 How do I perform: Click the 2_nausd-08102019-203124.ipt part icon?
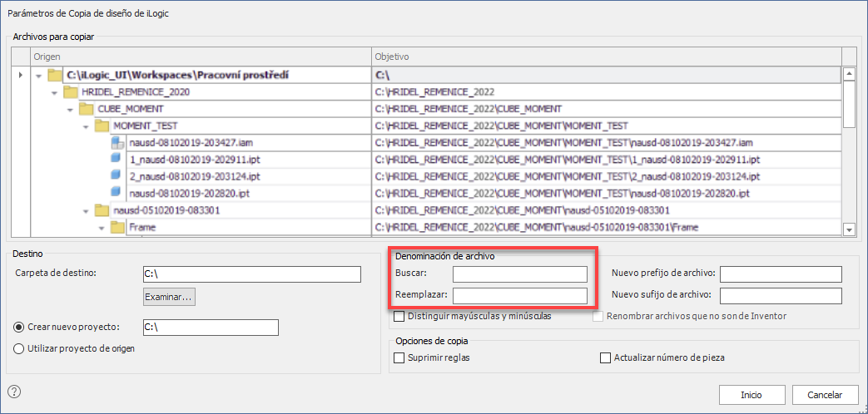coord(117,176)
